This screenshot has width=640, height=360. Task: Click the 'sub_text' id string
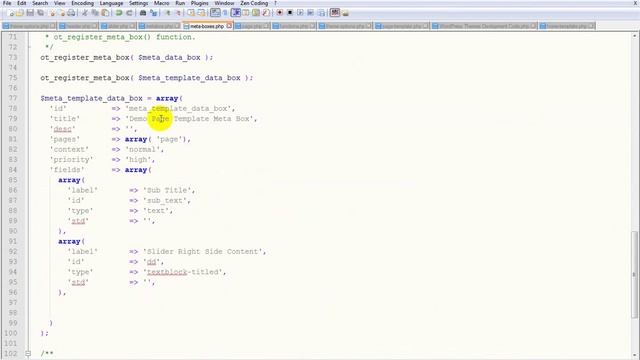point(164,200)
